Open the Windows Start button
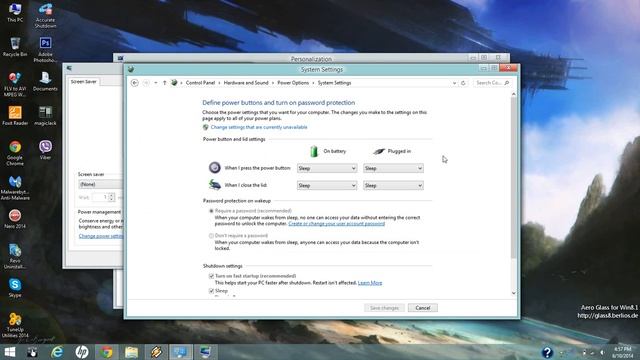The width and height of the screenshot is (640, 360). tap(9, 352)
